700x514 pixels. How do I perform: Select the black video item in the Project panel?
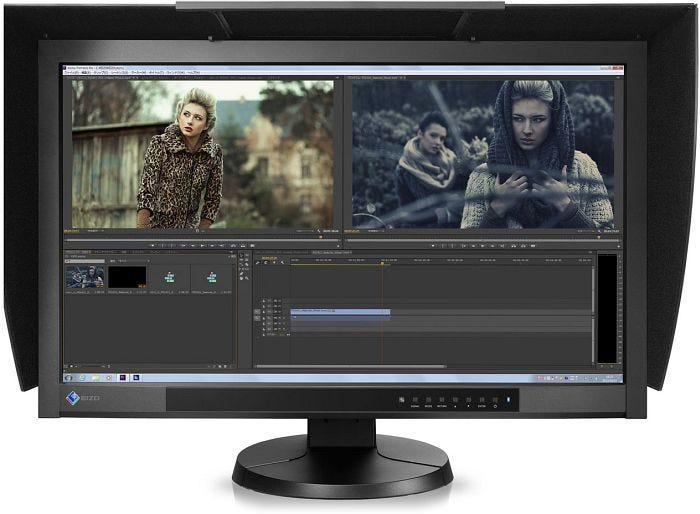click(x=127, y=277)
